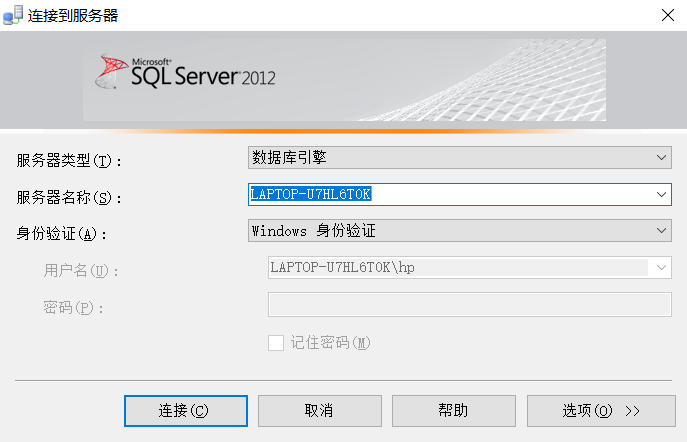
Task: Click the 身份验证(A) label
Action: [x=61, y=233]
